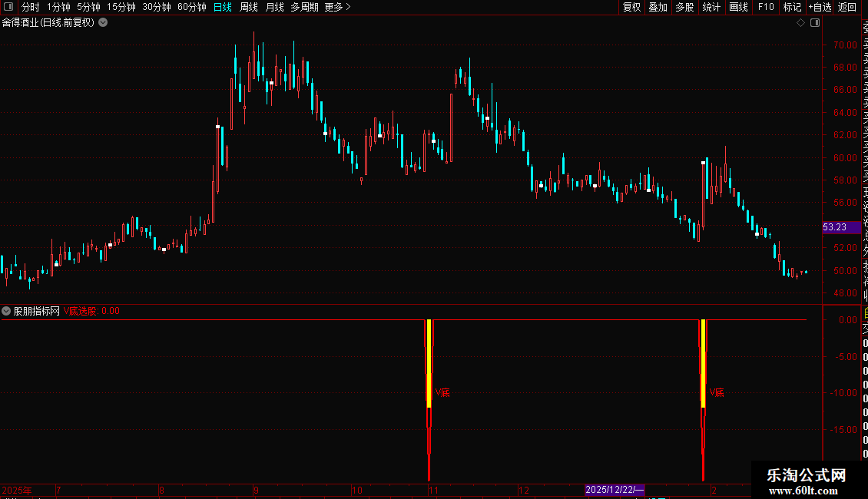Screen dimensions: 868x499
Task: Toggle the right side panel icon
Action: point(815,23)
